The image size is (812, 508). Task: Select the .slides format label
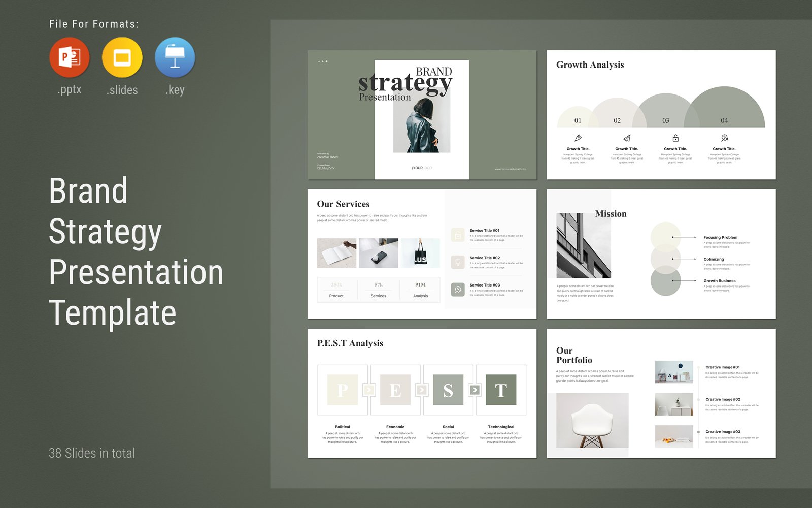(x=122, y=90)
